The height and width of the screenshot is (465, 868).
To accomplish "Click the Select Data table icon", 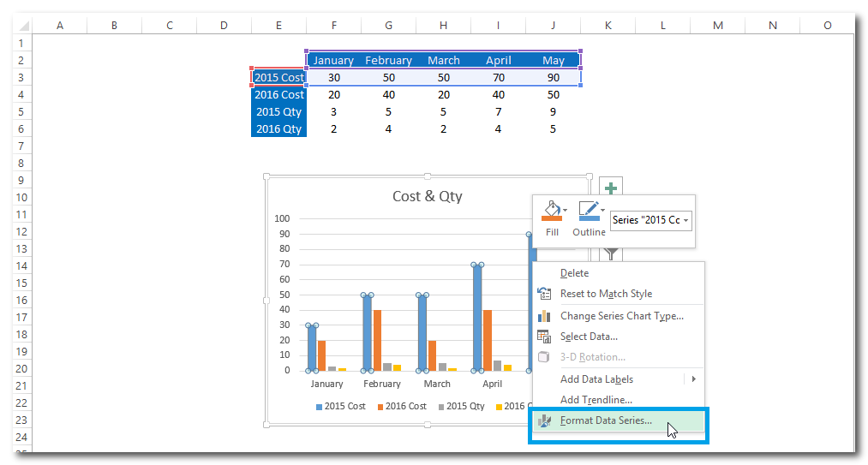I will 543,337.
